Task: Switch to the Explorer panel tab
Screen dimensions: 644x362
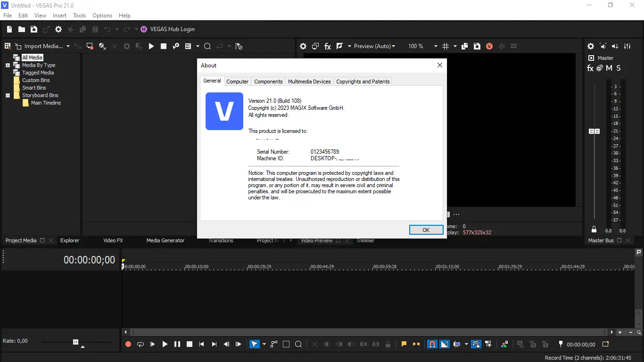Action: point(70,240)
